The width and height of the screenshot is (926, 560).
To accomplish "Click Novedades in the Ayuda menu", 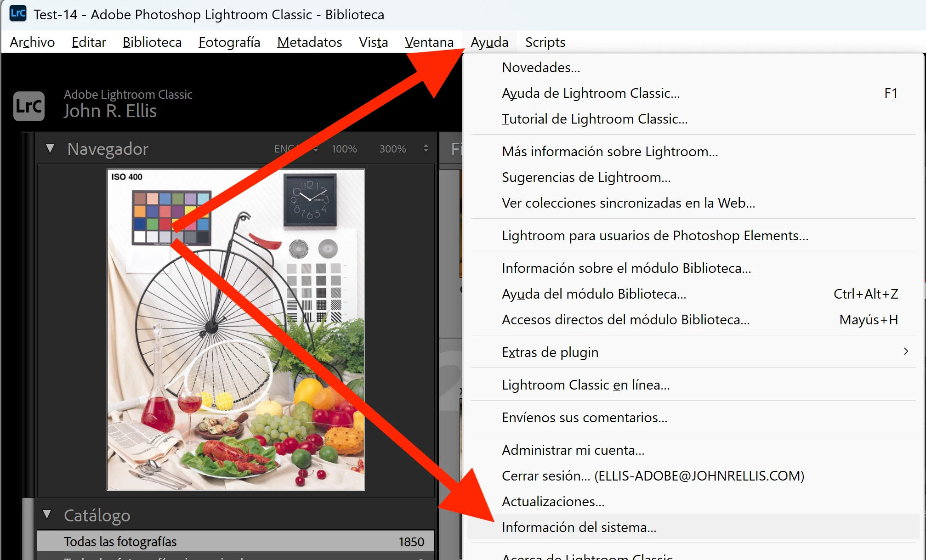I will point(541,68).
